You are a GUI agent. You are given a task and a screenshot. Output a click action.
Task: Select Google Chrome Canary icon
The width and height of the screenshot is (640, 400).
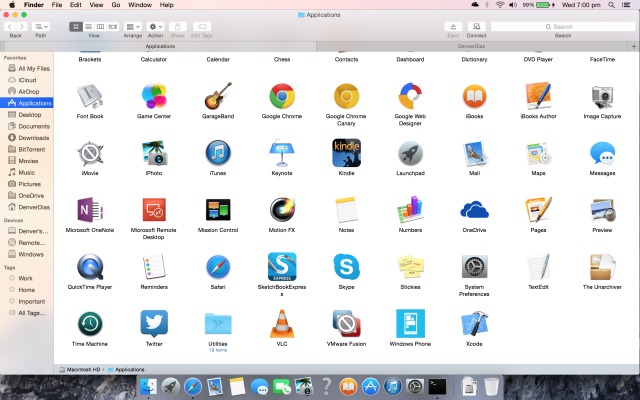(x=346, y=96)
